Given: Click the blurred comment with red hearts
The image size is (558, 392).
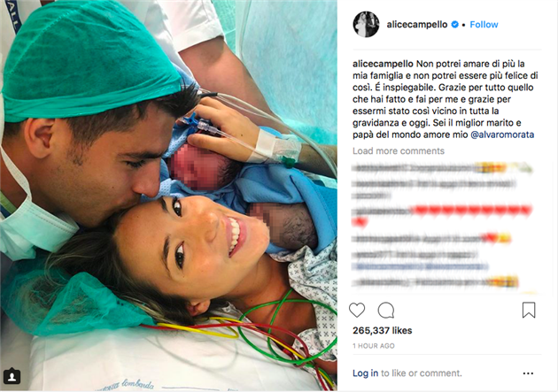Looking at the screenshot, I should (441, 215).
